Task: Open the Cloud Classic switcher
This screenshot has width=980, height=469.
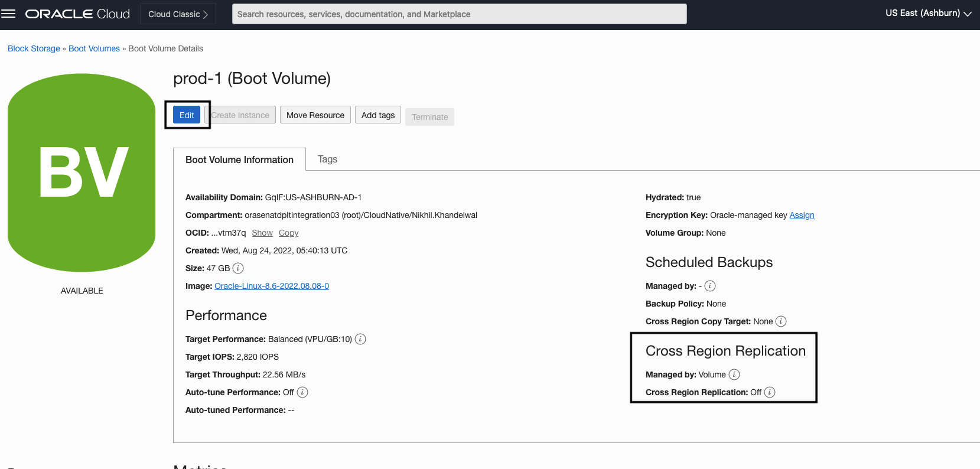Action: coord(178,14)
